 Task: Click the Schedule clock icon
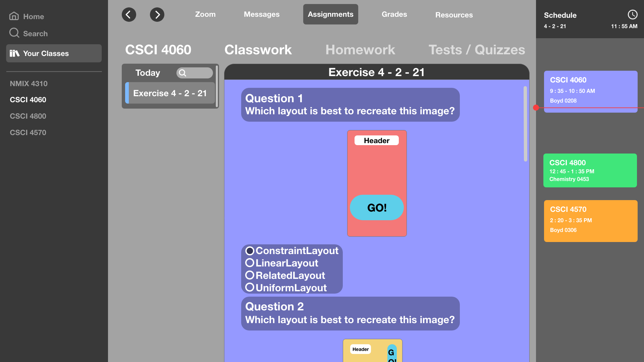(632, 15)
